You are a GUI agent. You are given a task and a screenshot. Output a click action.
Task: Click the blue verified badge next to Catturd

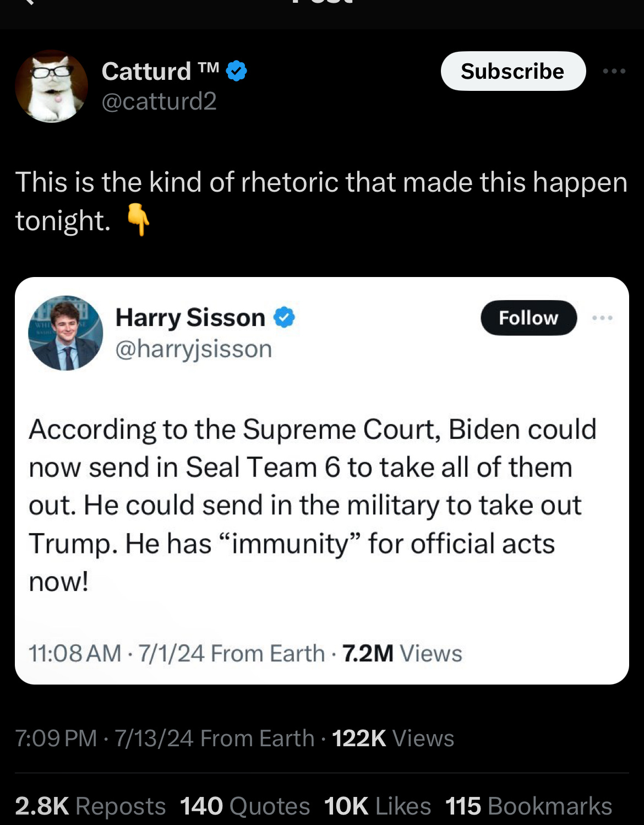pyautogui.click(x=237, y=71)
